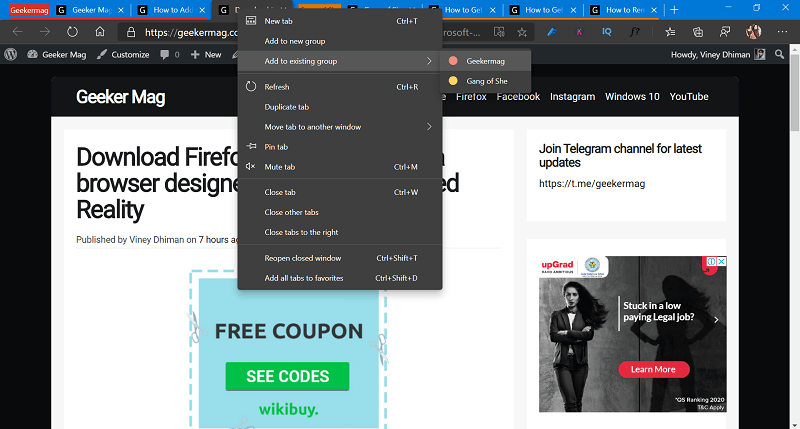Open the Favorites list icon
This screenshot has height=429, width=800.
tap(670, 32)
